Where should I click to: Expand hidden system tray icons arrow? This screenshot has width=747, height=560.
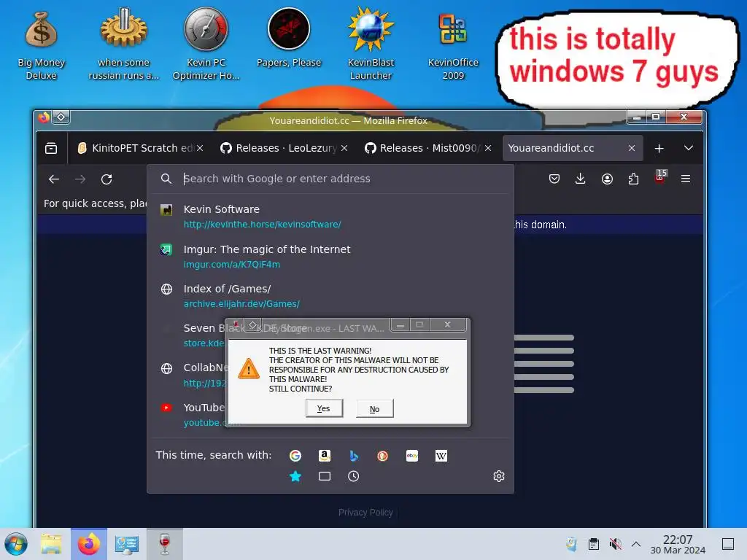[636, 544]
